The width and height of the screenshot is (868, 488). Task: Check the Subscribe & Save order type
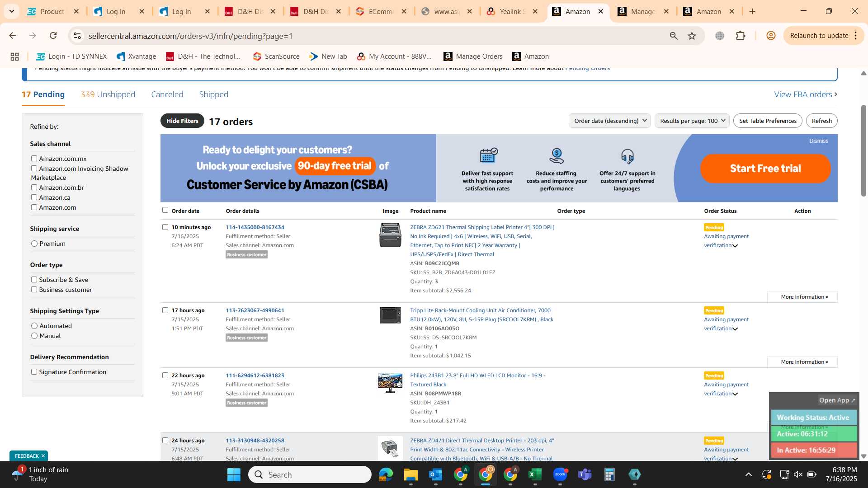click(34, 280)
